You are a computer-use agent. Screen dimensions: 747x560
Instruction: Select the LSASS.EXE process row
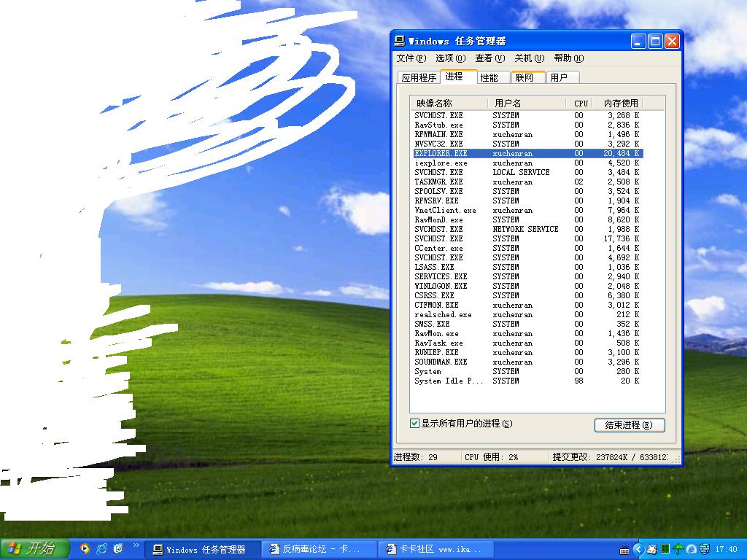click(528, 267)
